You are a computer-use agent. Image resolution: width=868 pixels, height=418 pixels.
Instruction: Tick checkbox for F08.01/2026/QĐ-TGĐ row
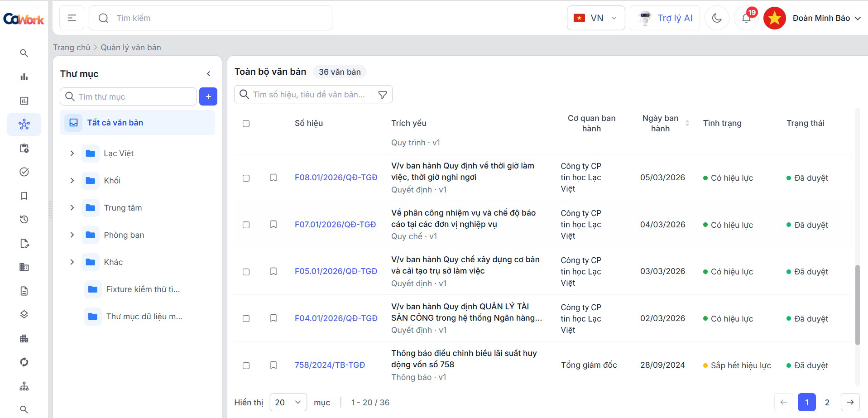(246, 178)
